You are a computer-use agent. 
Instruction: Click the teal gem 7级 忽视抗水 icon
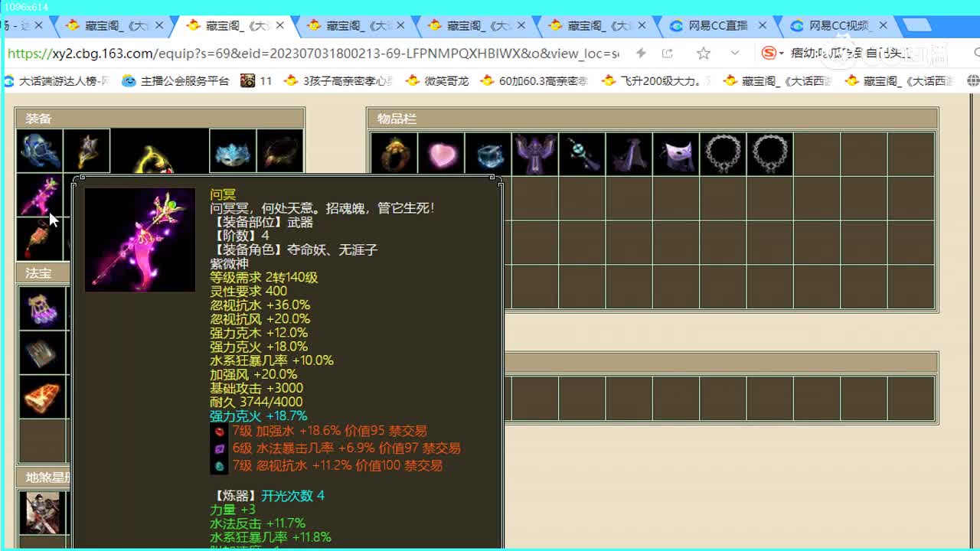(220, 465)
